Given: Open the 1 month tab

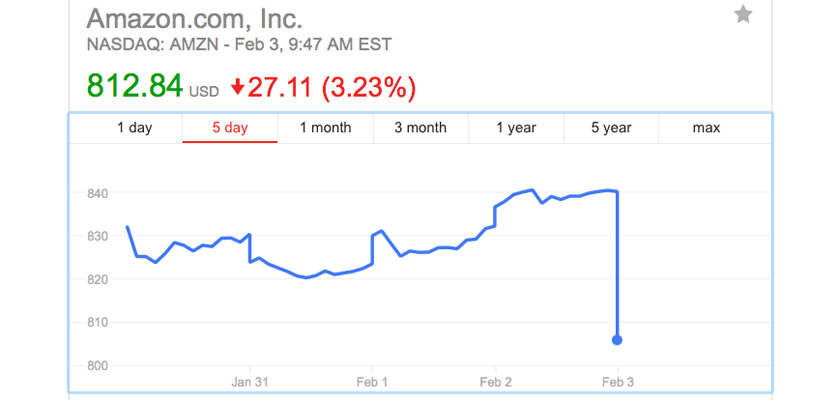Looking at the screenshot, I should (x=325, y=128).
